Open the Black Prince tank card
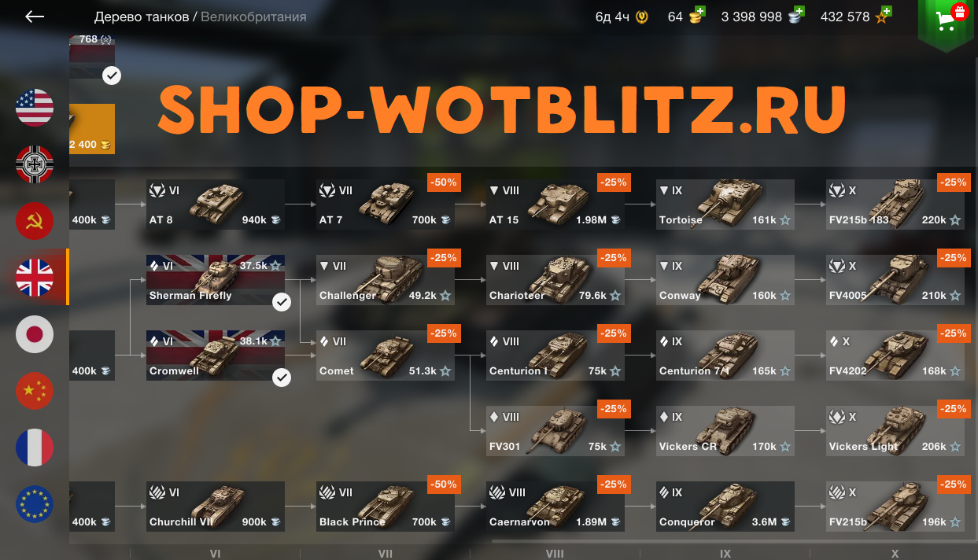This screenshot has width=978, height=560. [x=386, y=507]
